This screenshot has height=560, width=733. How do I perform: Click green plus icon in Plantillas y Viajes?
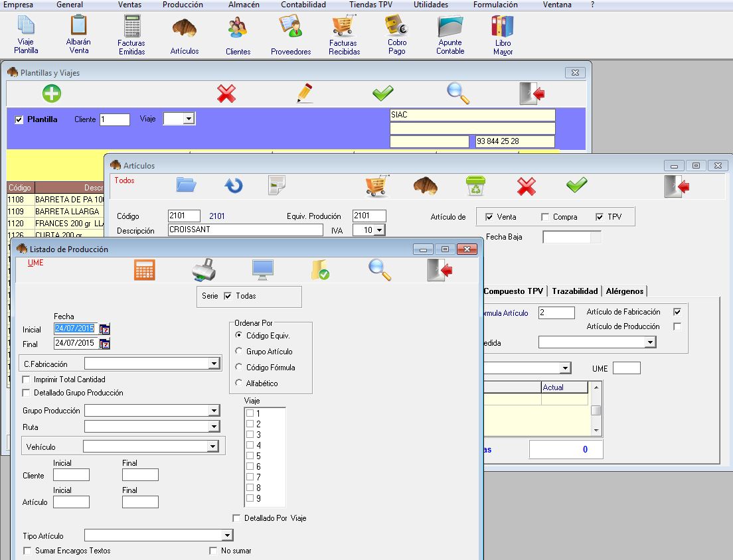pos(51,94)
